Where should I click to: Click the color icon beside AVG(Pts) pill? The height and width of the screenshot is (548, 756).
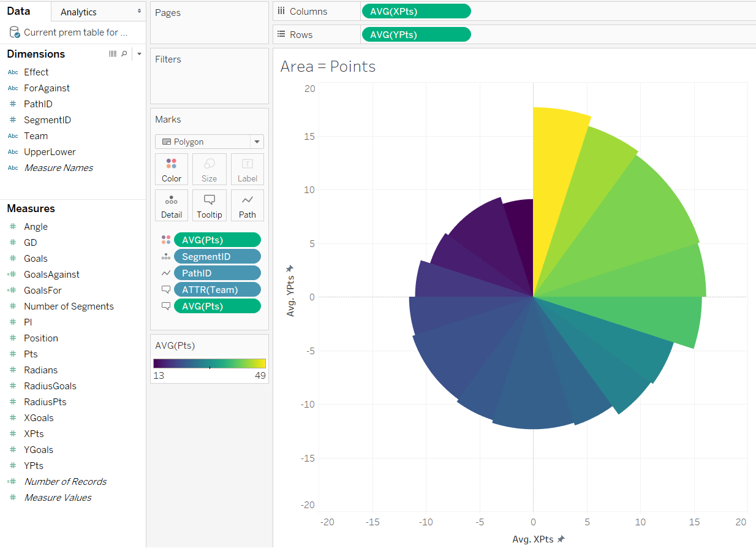tap(165, 240)
